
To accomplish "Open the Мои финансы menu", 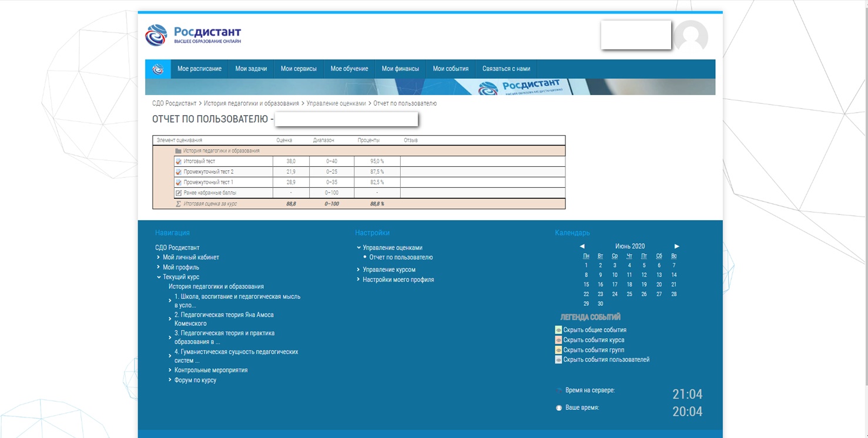I will [400, 69].
